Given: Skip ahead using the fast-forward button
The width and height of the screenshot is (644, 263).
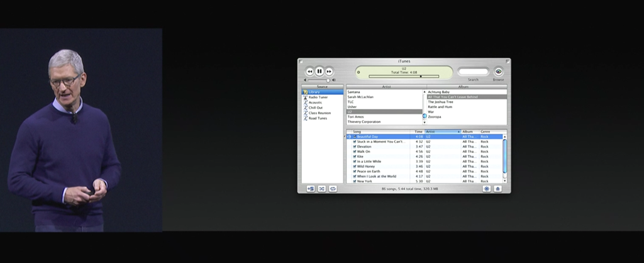Looking at the screenshot, I should tap(329, 72).
